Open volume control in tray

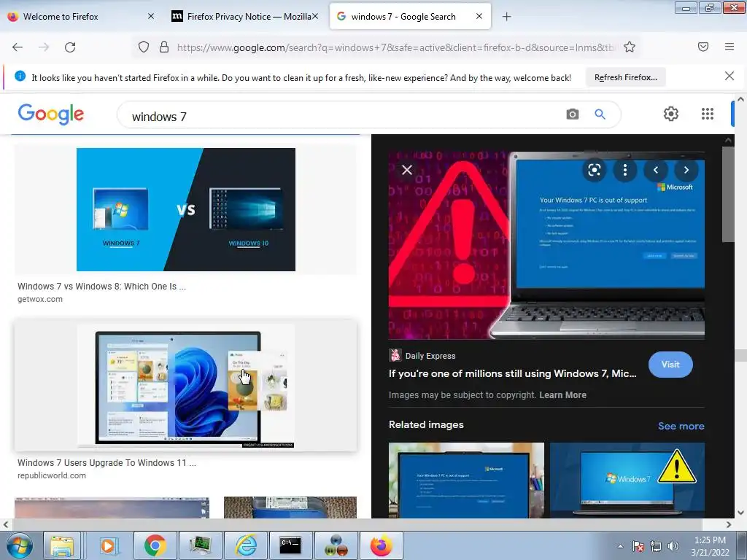point(673,546)
